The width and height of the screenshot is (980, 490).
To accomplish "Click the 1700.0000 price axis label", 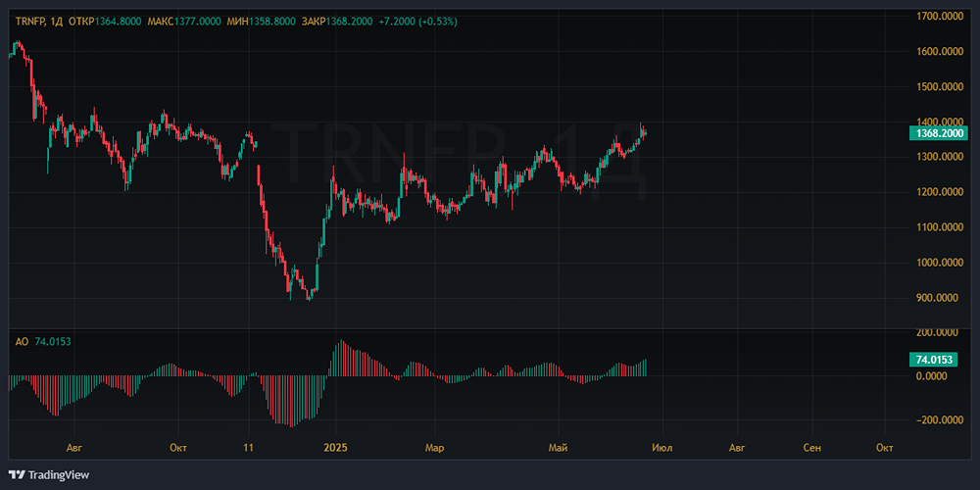I will click(x=940, y=16).
